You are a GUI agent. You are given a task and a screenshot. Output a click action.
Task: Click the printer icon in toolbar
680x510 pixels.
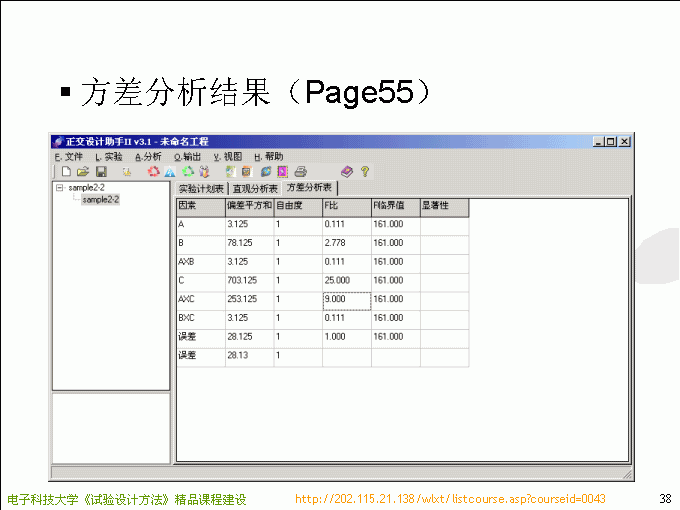300,172
